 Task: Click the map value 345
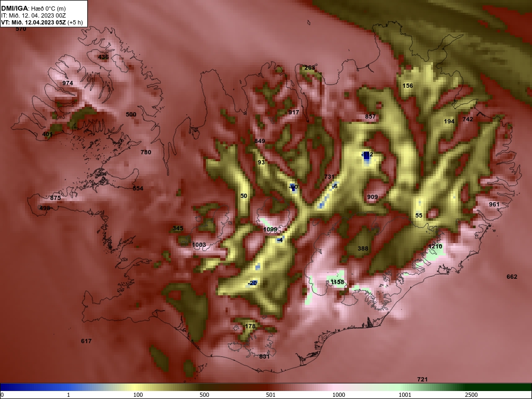pos(178,229)
